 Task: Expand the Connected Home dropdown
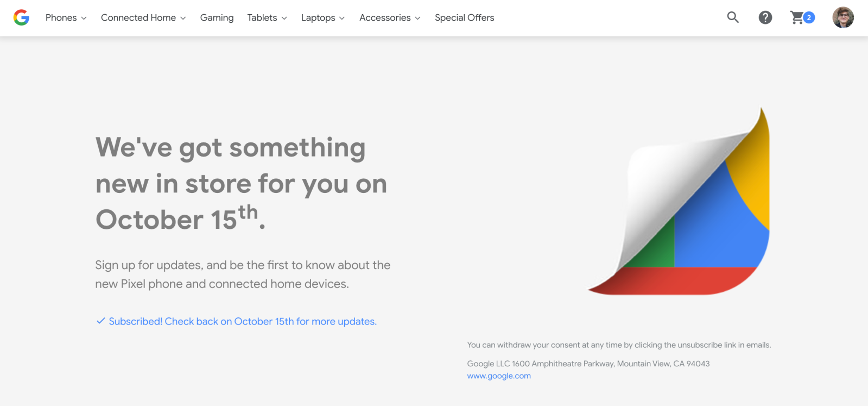[x=143, y=18]
